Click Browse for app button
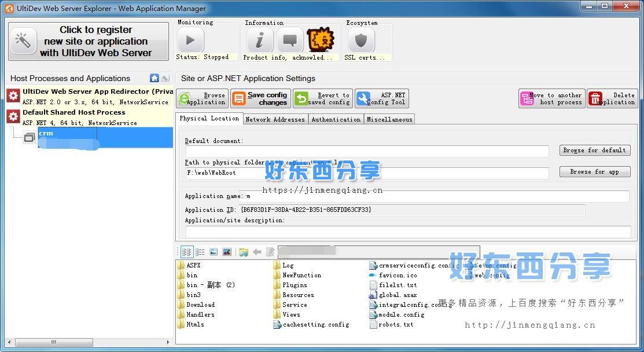Screen dimensions: 644x352 tap(595, 172)
